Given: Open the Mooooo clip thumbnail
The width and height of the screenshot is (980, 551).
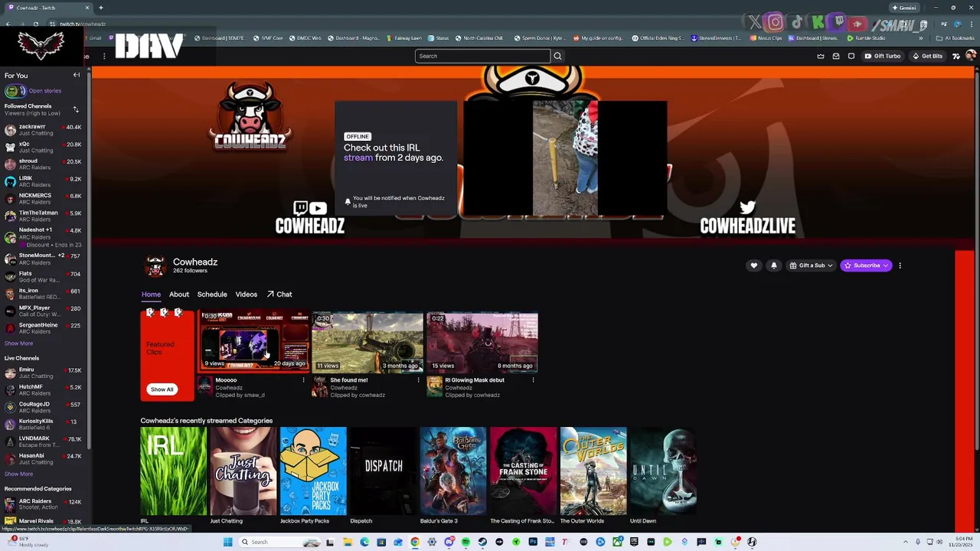Looking at the screenshot, I should [x=253, y=342].
